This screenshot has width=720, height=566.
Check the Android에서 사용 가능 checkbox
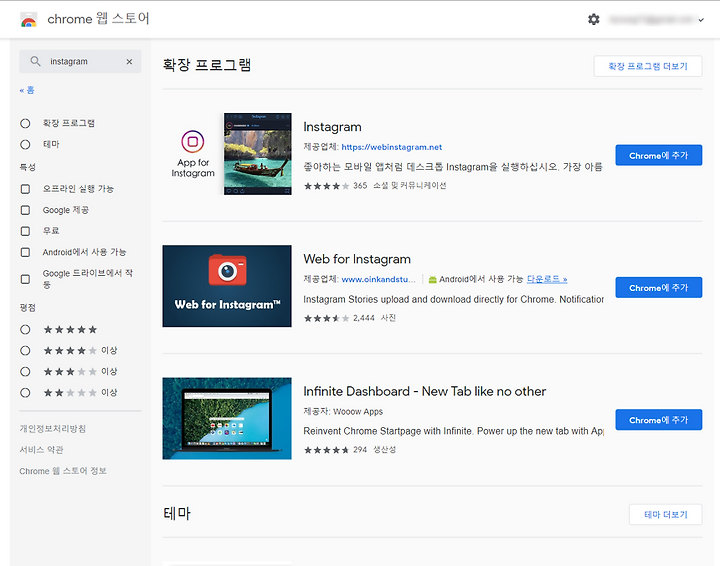click(x=26, y=252)
